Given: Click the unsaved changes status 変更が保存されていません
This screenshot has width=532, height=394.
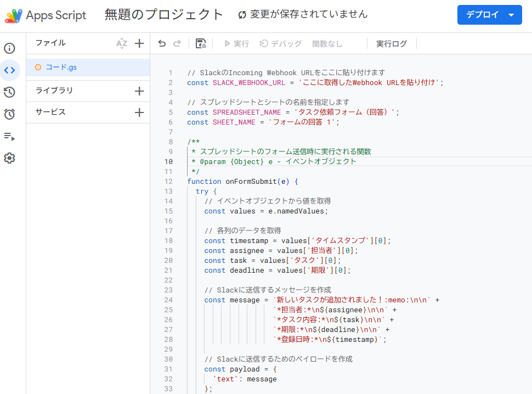Looking at the screenshot, I should [x=303, y=14].
